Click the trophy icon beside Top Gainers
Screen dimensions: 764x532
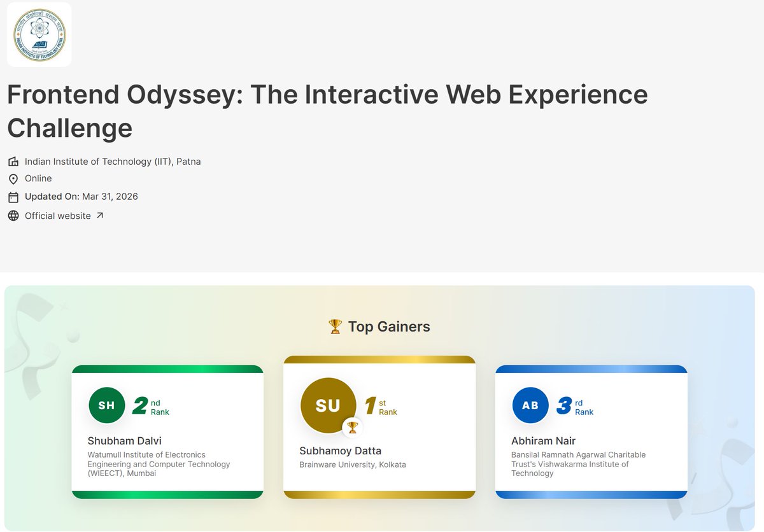pos(335,326)
